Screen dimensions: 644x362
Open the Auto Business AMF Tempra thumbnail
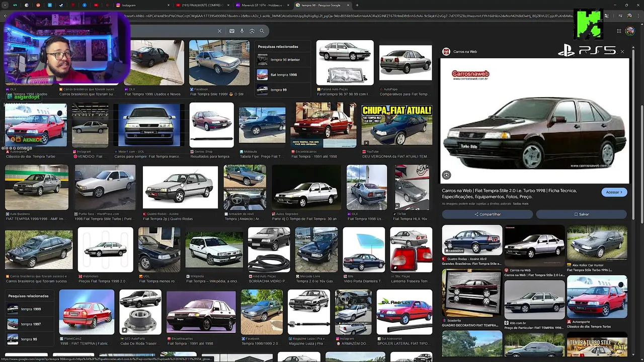(x=37, y=187)
